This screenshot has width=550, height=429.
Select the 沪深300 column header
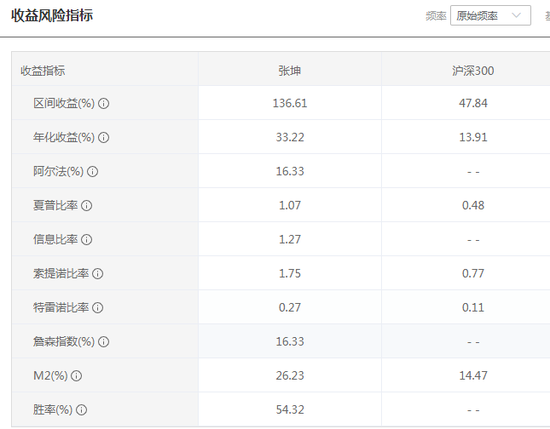click(x=473, y=71)
